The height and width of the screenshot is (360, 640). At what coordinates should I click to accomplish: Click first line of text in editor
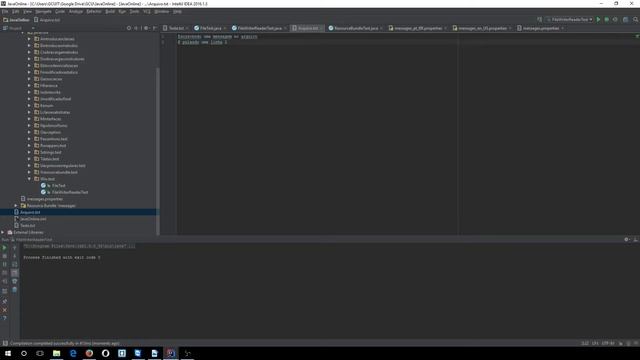tap(217, 36)
